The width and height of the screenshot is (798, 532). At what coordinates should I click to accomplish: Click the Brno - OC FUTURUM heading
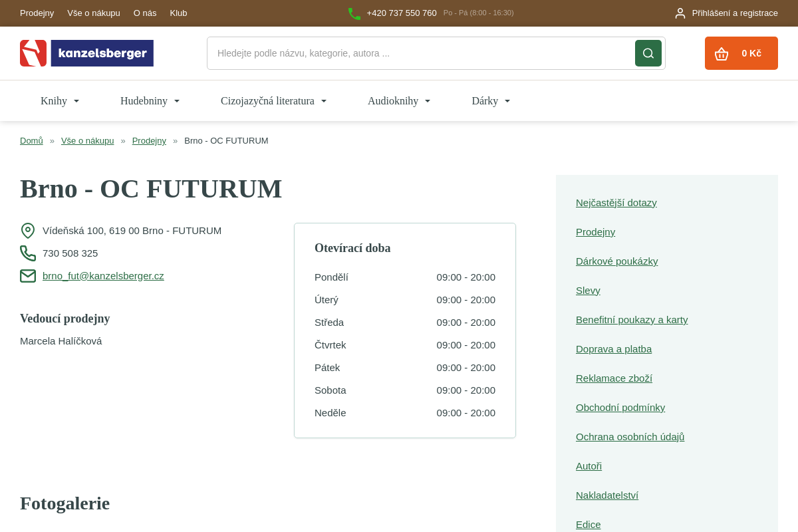(151, 189)
